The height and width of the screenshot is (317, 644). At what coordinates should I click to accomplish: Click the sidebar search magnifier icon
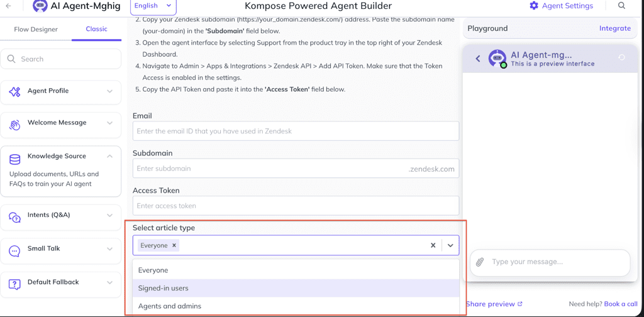pyautogui.click(x=11, y=59)
